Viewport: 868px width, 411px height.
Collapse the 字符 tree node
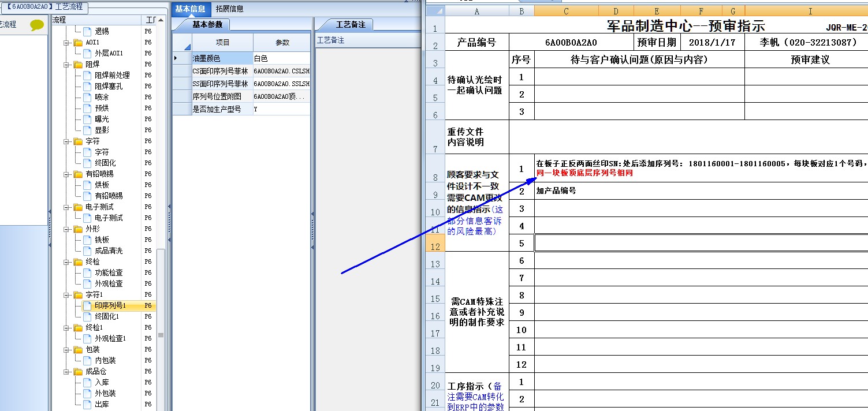tap(67, 141)
